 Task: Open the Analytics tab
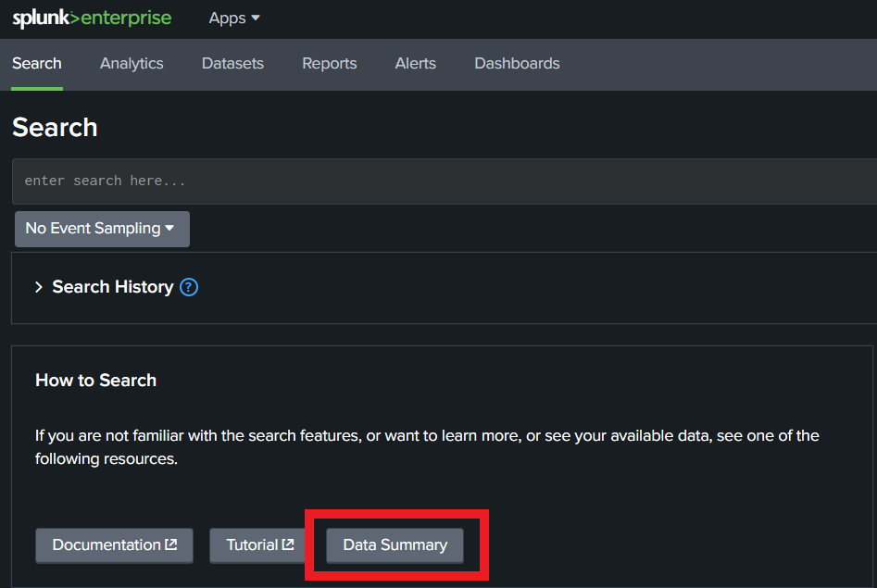[132, 64]
